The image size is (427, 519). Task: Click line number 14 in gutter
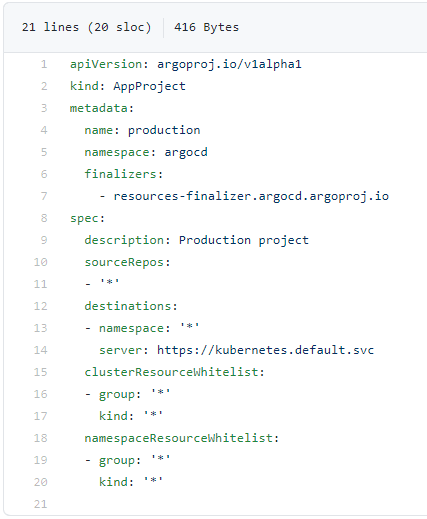40,350
